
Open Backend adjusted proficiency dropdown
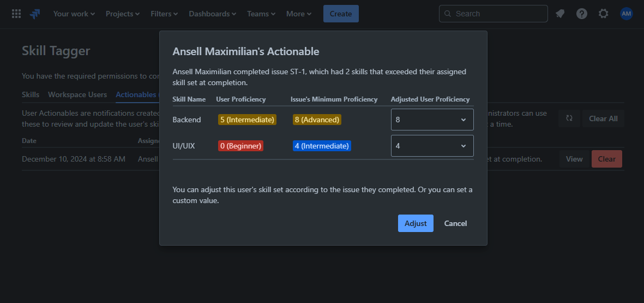[x=432, y=120]
